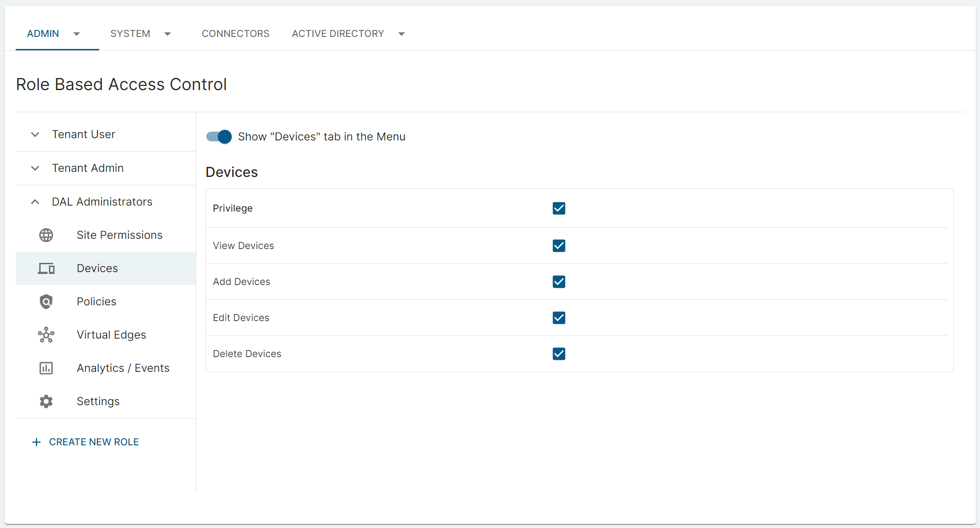Uncheck the Privilege header checkbox
This screenshot has height=528, width=980.
559,208
